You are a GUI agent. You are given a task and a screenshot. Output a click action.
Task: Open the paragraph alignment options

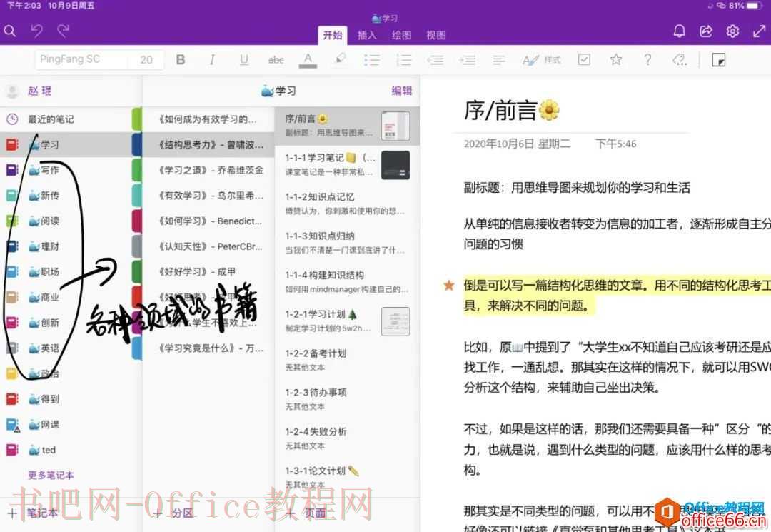pos(498,60)
